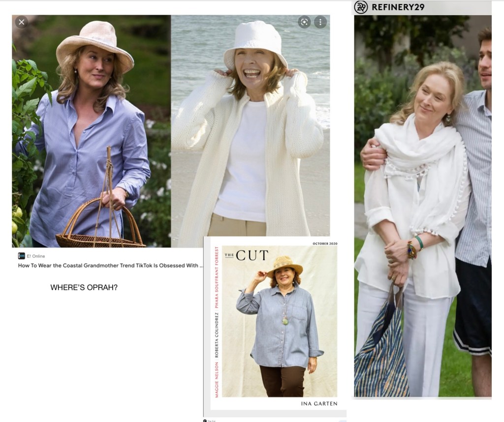Click the E! Online favicon icon
Image resolution: width=504 pixels, height=422 pixels.
(22, 256)
